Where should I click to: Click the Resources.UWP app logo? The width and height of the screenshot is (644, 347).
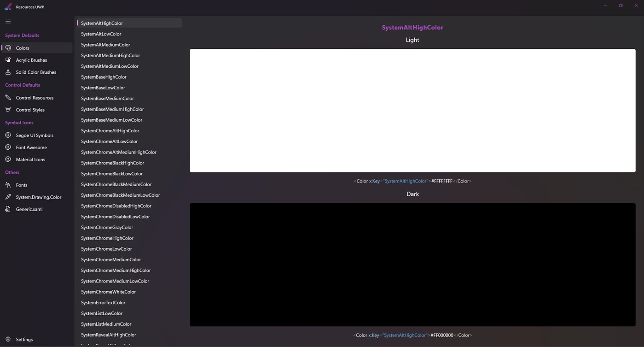point(8,6)
